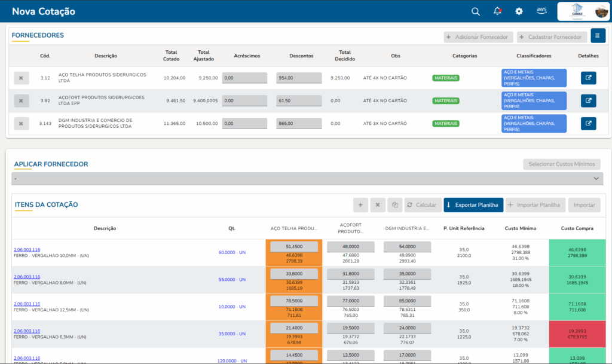
Task: Click the Calcular button
Action: 423,205
